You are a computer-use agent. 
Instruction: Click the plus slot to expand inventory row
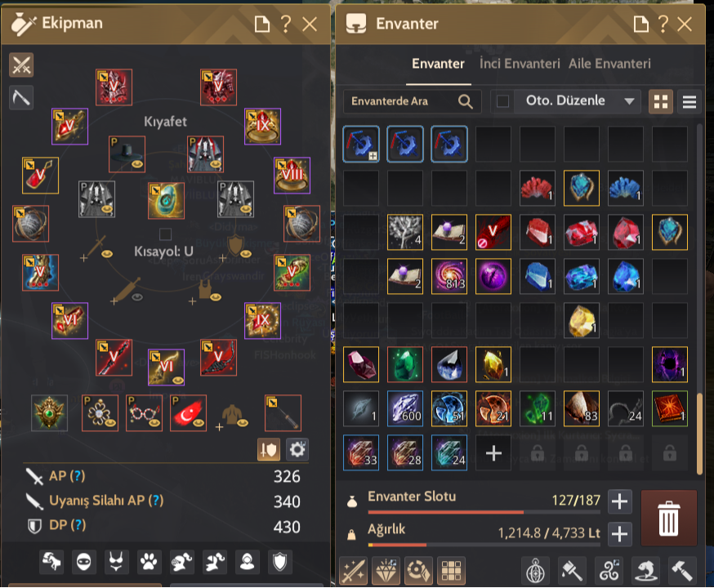(493, 452)
